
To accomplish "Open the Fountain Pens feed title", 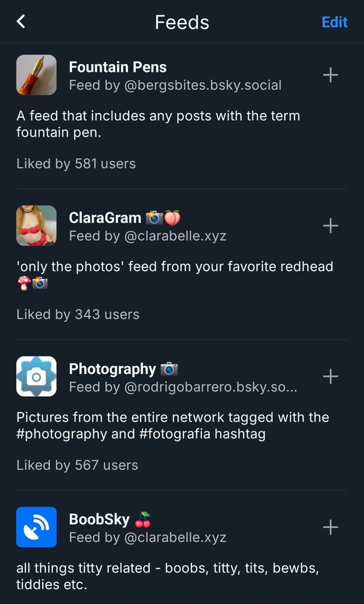I will coord(118,67).
